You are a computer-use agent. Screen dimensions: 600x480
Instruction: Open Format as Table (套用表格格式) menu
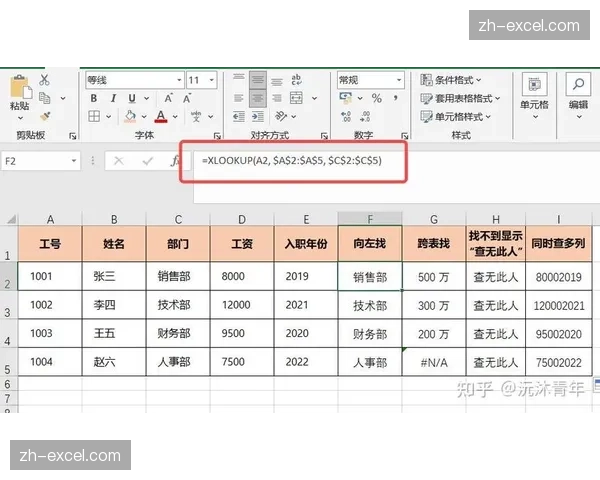pyautogui.click(x=460, y=98)
